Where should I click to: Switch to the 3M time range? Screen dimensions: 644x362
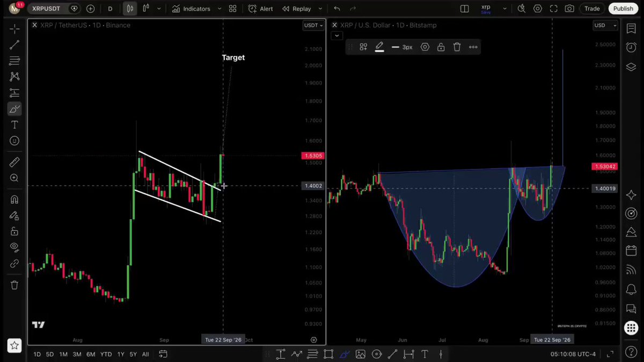(x=77, y=354)
